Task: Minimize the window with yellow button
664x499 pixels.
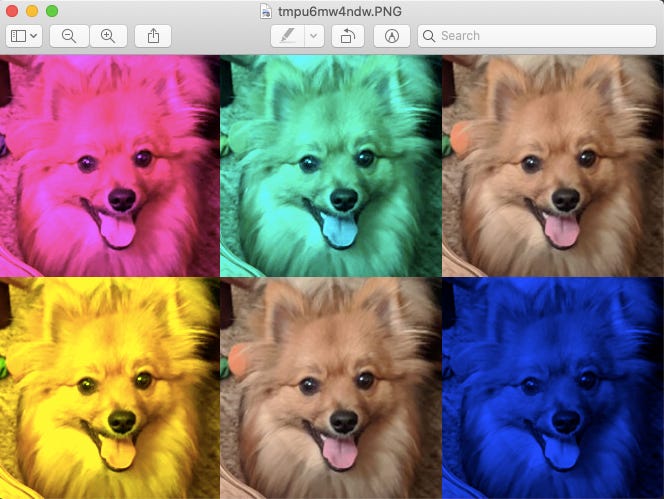Action: coord(32,11)
